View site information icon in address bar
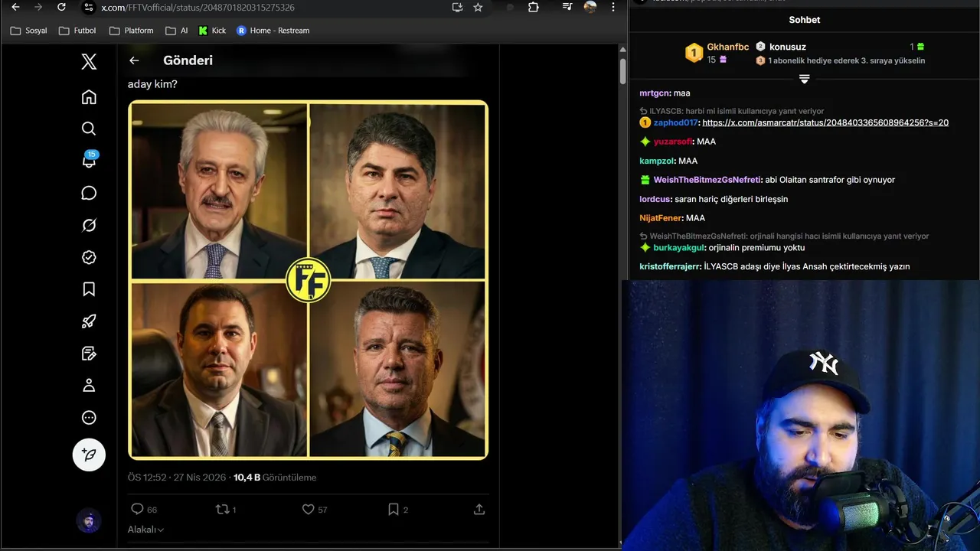This screenshot has height=551, width=980. 88,7
